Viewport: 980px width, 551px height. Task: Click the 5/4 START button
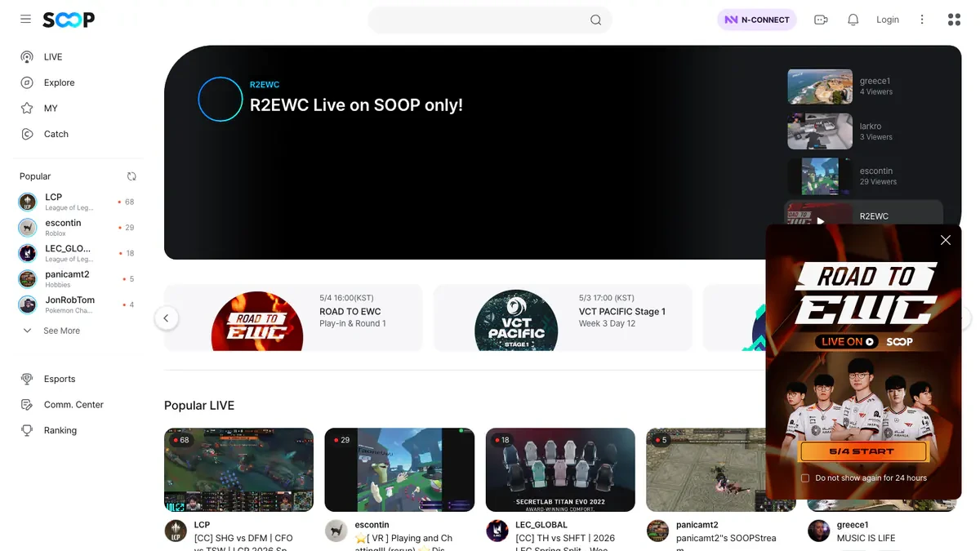coord(862,451)
